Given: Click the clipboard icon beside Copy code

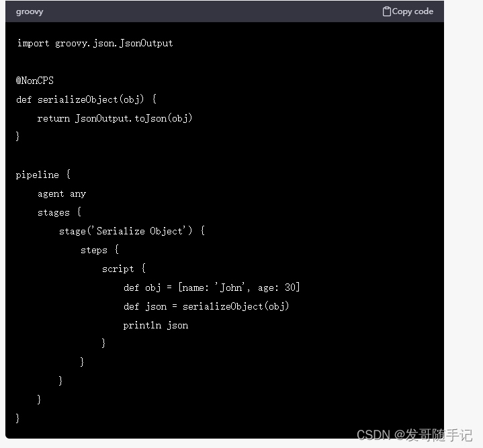Looking at the screenshot, I should (386, 11).
